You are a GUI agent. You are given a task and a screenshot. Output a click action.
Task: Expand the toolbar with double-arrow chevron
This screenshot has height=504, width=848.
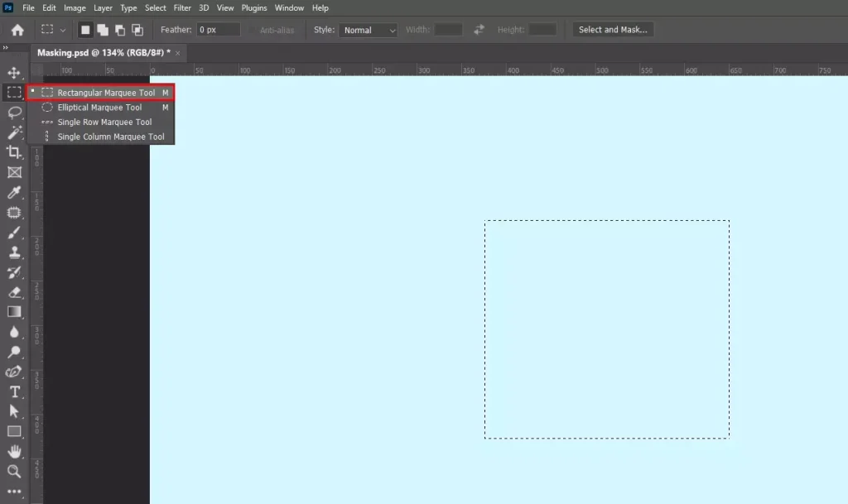point(7,48)
